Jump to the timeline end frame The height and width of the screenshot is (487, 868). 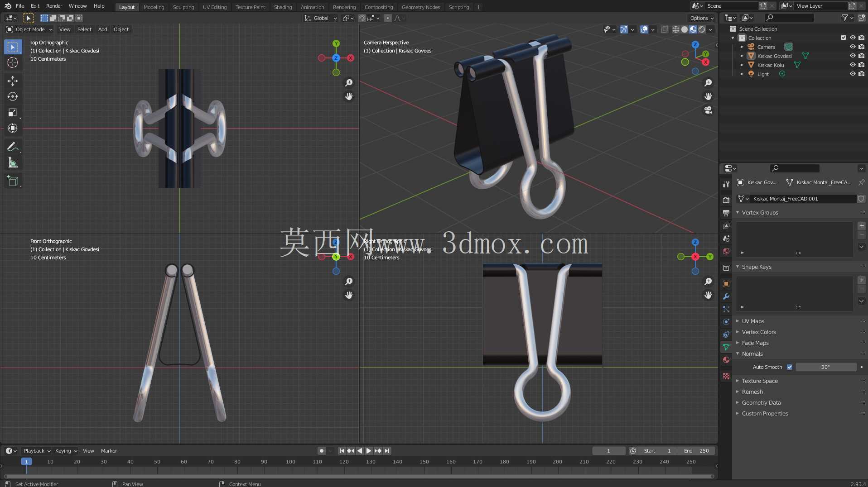[x=387, y=451]
